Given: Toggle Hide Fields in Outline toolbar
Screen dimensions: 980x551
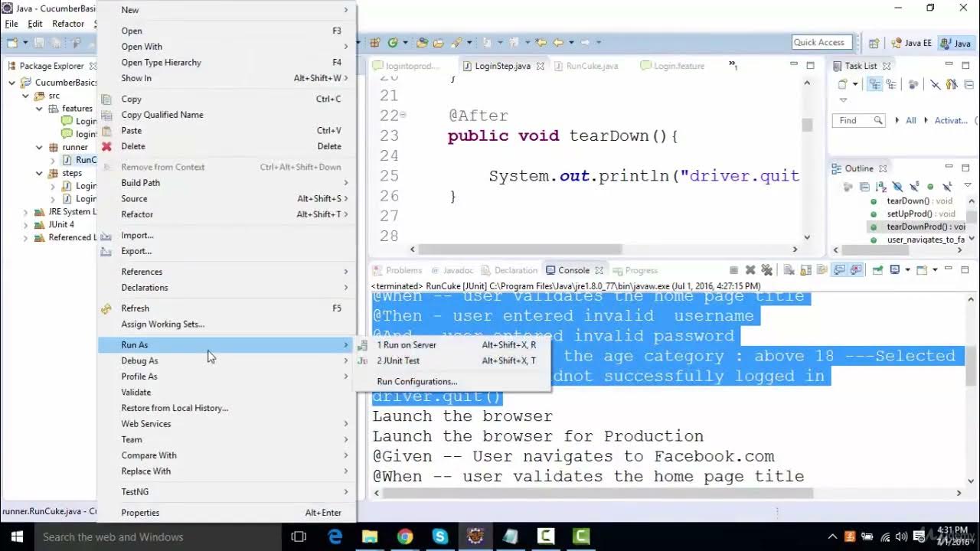Looking at the screenshot, I should (897, 187).
